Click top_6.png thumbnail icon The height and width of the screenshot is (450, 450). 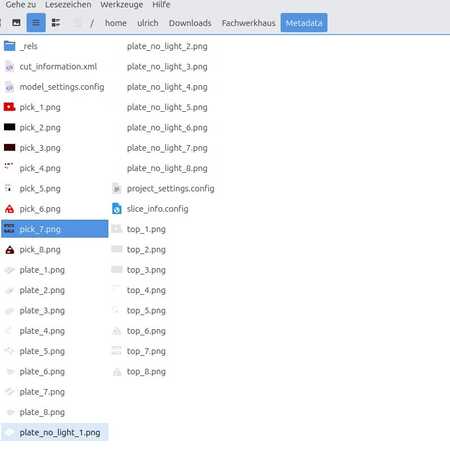117,331
